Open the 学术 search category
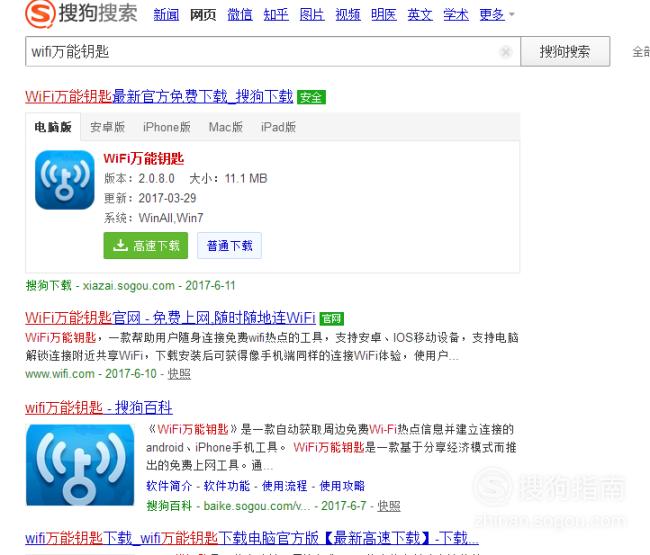 456,15
